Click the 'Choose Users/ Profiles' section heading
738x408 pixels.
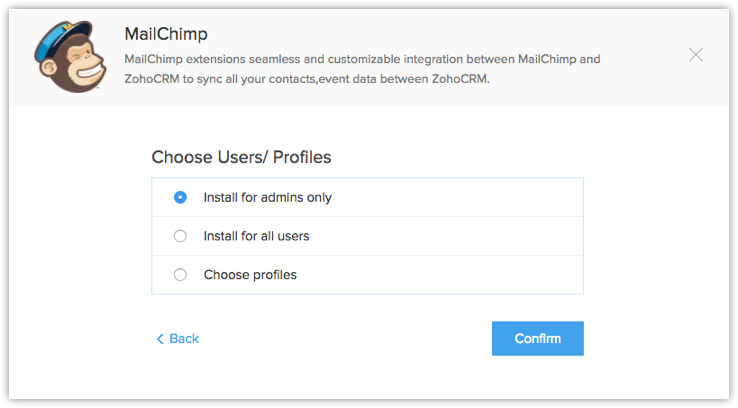[241, 157]
